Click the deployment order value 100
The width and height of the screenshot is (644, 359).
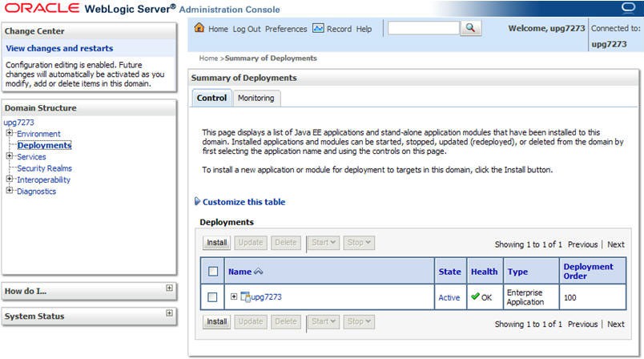tap(570, 298)
